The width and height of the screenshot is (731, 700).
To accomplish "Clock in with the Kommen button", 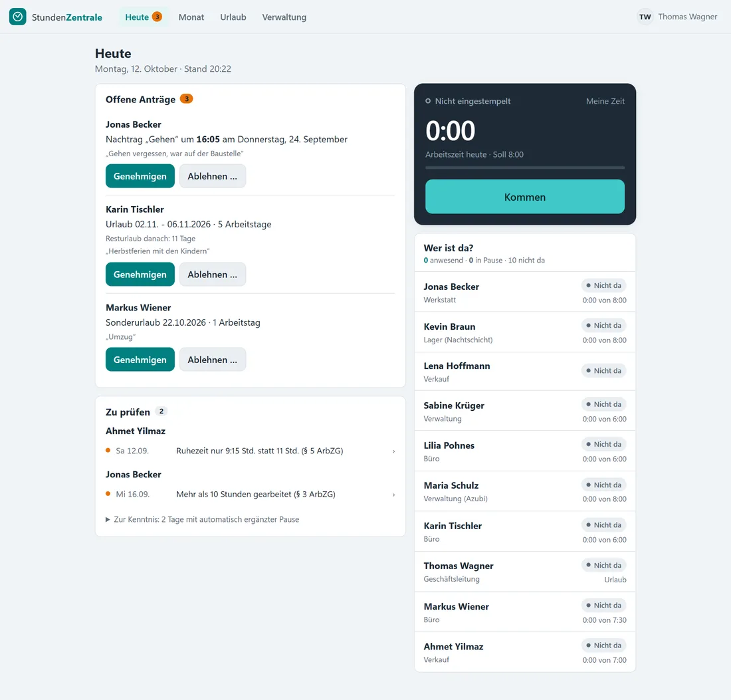I will pyautogui.click(x=524, y=197).
